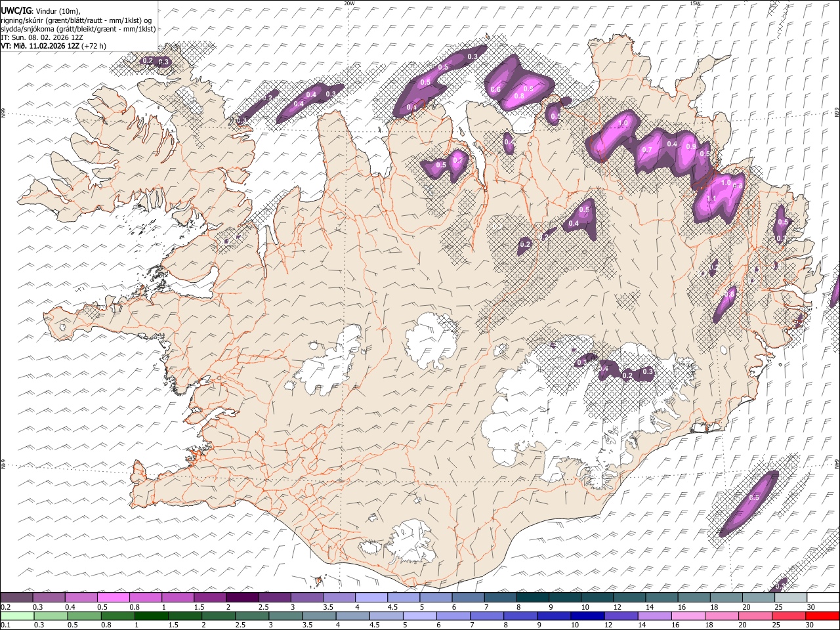The height and width of the screenshot is (630, 840).
Task: Click the 8–9 dark teal upper legend swatch
Action: point(532,598)
